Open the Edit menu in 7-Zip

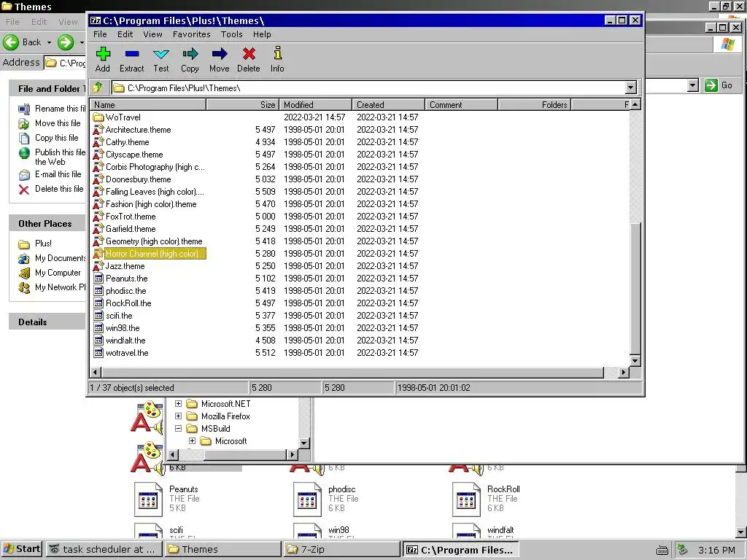coord(125,34)
